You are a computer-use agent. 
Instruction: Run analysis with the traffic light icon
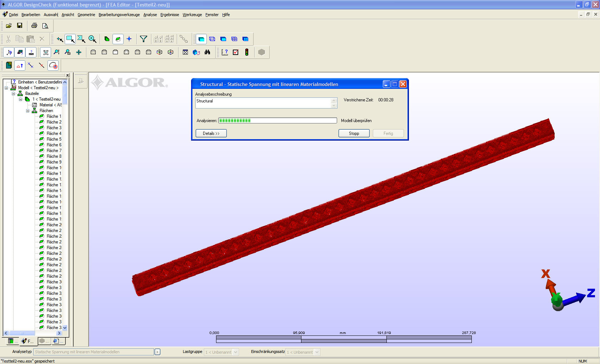pyautogui.click(x=247, y=52)
